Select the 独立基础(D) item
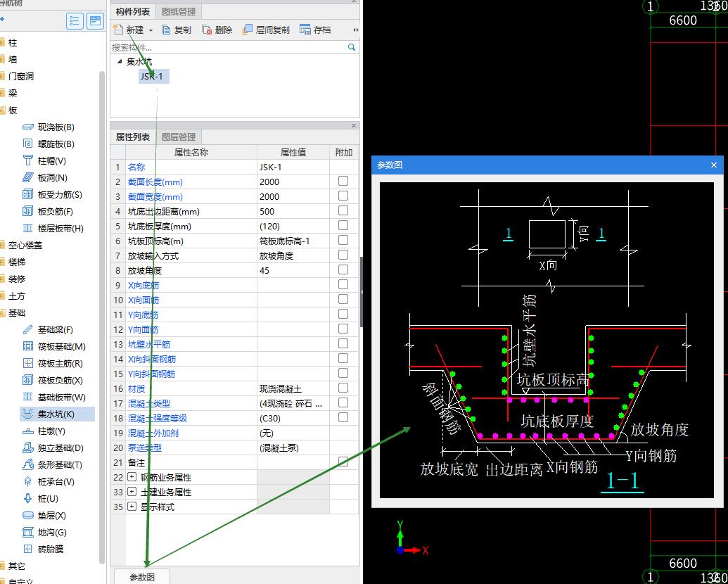This screenshot has height=584, width=728. [53, 448]
